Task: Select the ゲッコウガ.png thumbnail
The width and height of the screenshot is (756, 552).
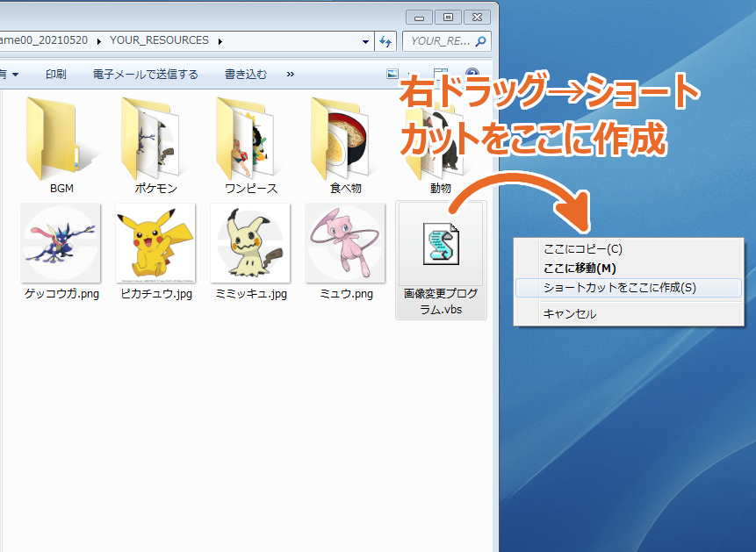Action: 61,243
